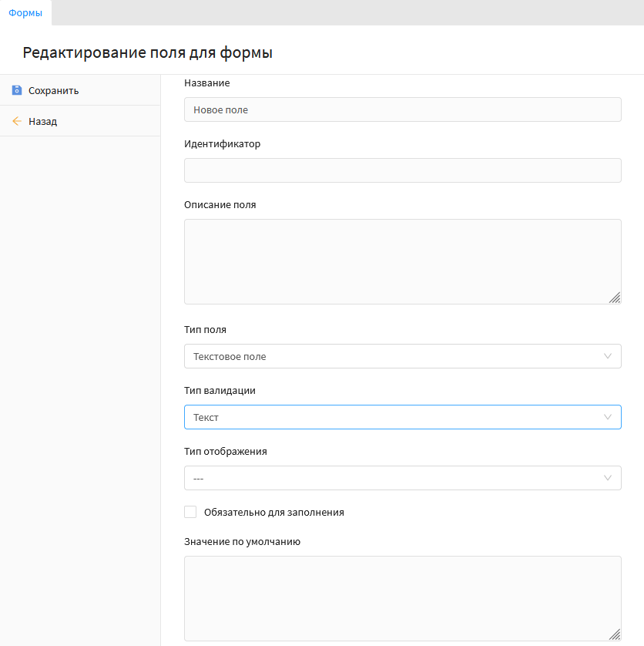The width and height of the screenshot is (644, 646).
Task: Click the Обязательно для заполнения label text
Action: 273,512
